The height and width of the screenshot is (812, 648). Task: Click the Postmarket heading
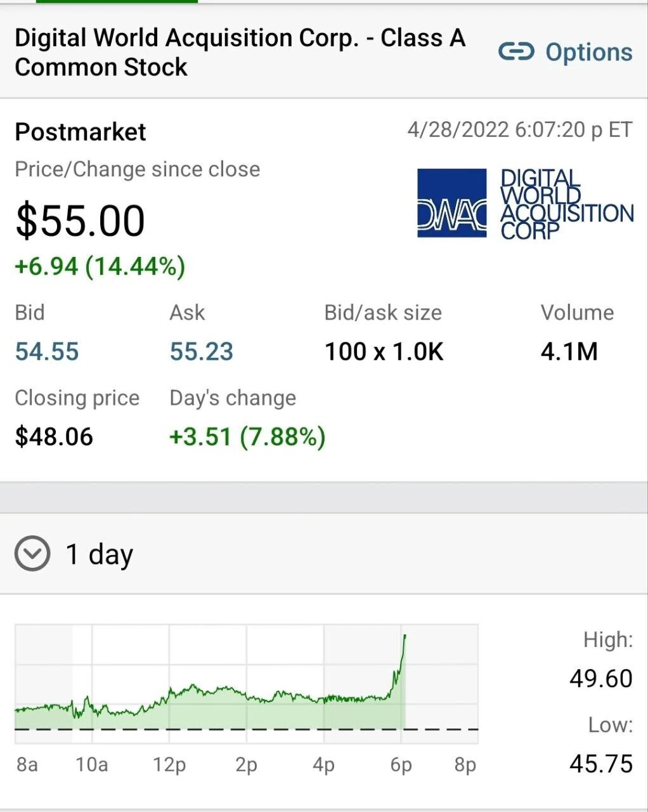(81, 132)
